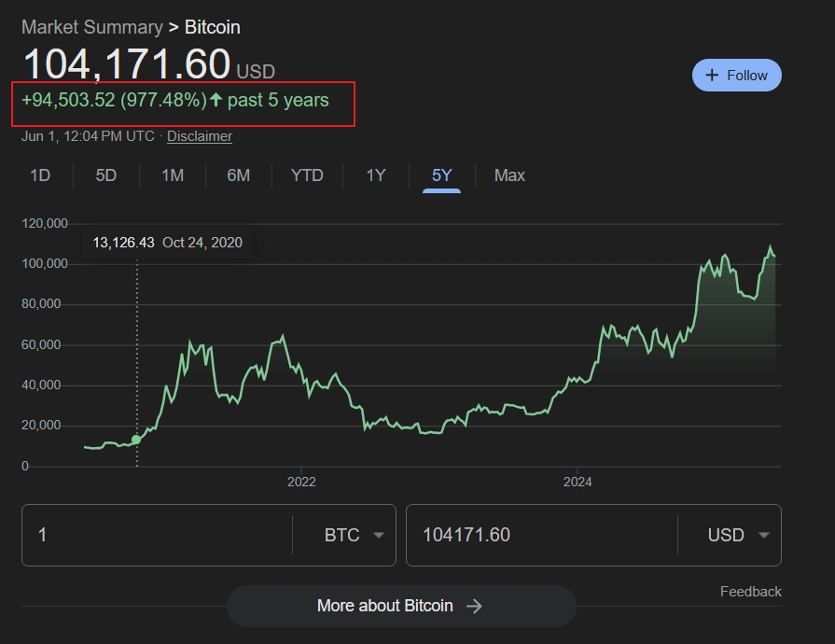Open the BTC currency dropdown

coord(355,535)
